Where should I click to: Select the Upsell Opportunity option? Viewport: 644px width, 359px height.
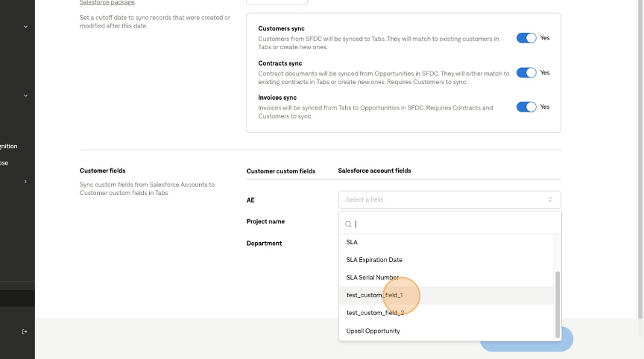click(373, 331)
